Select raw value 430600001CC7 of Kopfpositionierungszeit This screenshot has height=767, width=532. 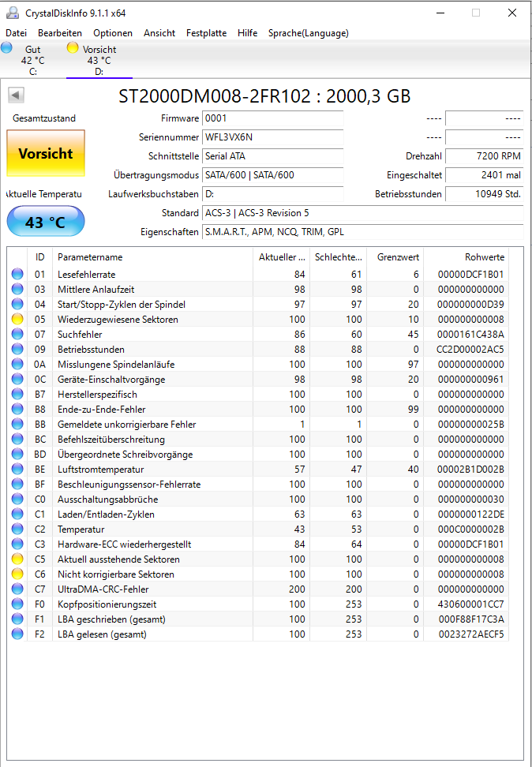coord(470,604)
